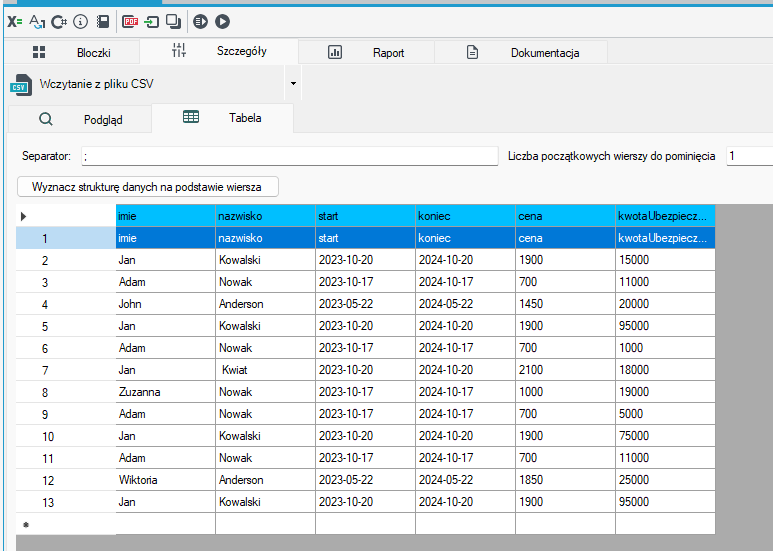Image resolution: width=773 pixels, height=551 pixels.
Task: Click the 'Kwiat' surname cell in row 7
Action: click(266, 370)
